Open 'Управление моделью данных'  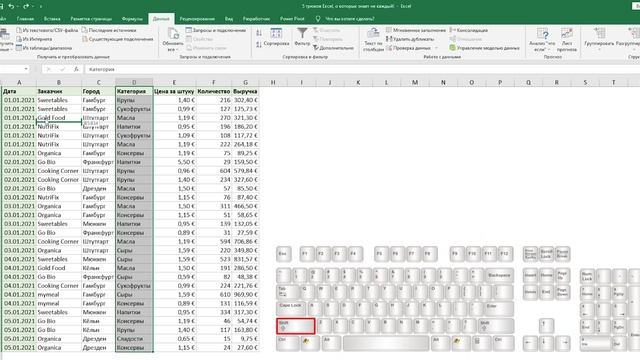(x=484, y=48)
